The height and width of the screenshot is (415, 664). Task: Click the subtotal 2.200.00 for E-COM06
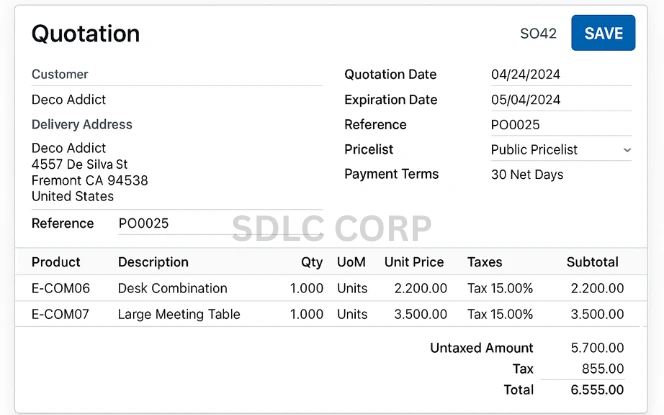click(x=597, y=288)
